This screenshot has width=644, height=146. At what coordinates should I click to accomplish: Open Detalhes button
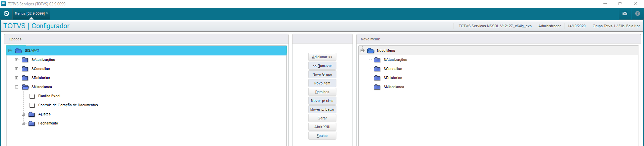(322, 92)
